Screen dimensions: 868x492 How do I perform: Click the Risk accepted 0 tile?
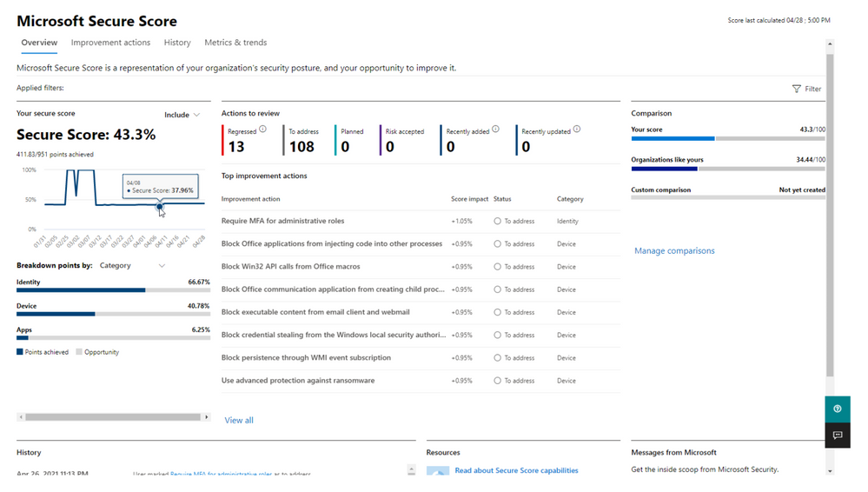(402, 140)
